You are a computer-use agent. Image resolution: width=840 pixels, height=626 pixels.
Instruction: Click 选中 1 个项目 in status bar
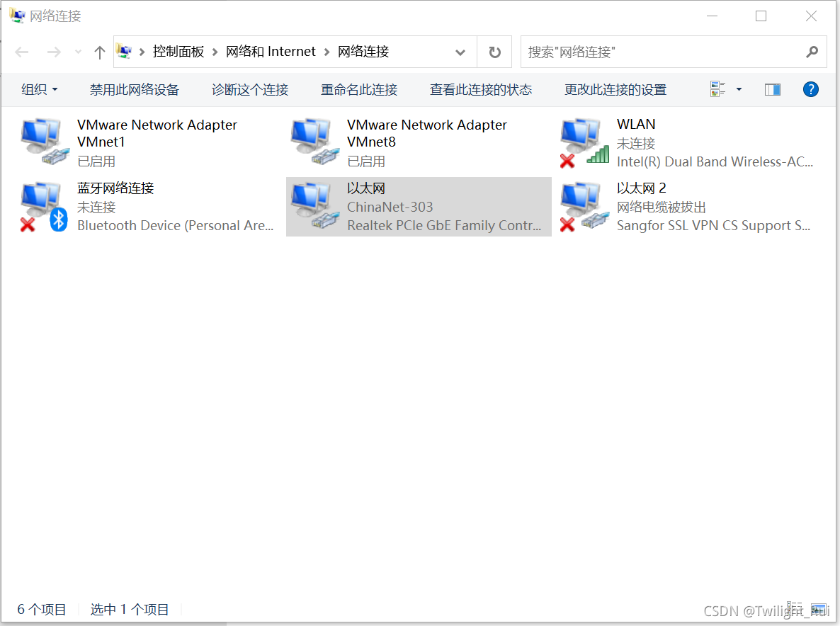[130, 610]
